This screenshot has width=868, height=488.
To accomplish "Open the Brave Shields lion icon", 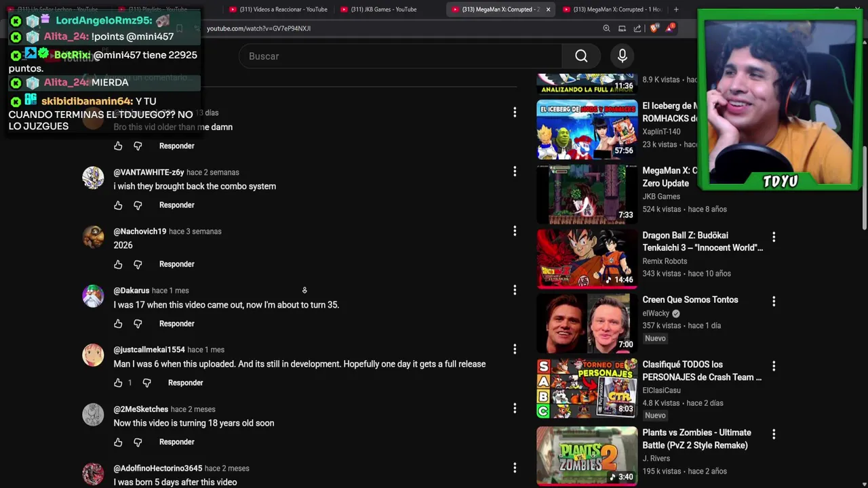I will coord(654,28).
